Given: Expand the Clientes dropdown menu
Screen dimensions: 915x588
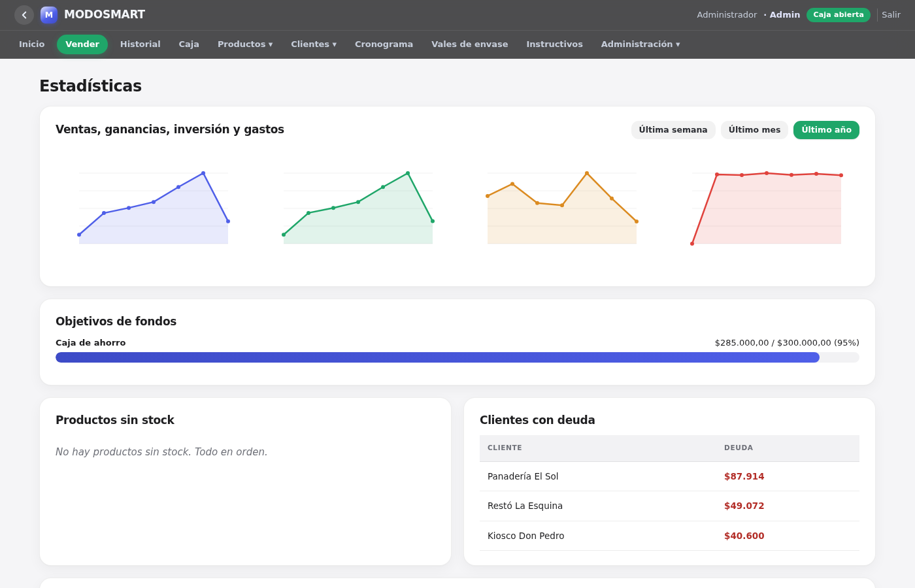Looking at the screenshot, I should 314,44.
